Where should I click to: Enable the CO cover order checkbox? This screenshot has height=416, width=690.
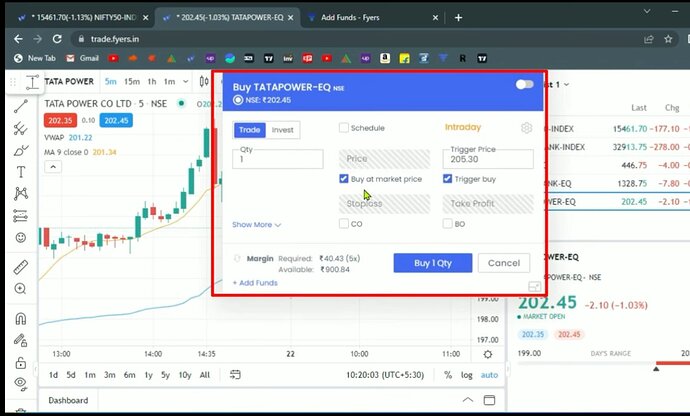click(x=344, y=224)
